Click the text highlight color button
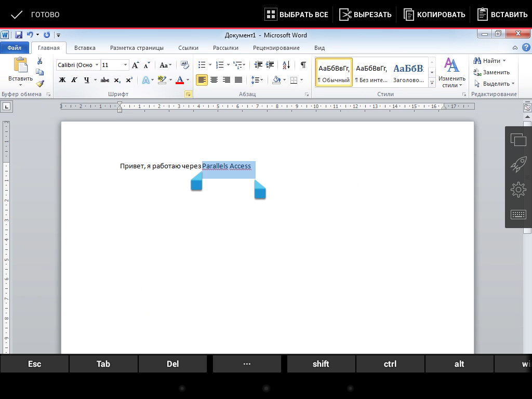Viewport: 532px width, 399px height. (162, 80)
